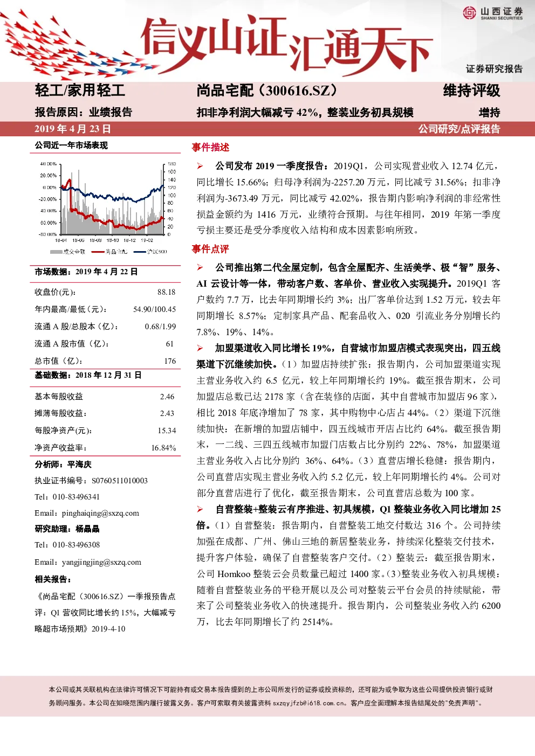The height and width of the screenshot is (756, 535).
Task: Click the row label 收盘价(元):
Action: tap(55, 292)
